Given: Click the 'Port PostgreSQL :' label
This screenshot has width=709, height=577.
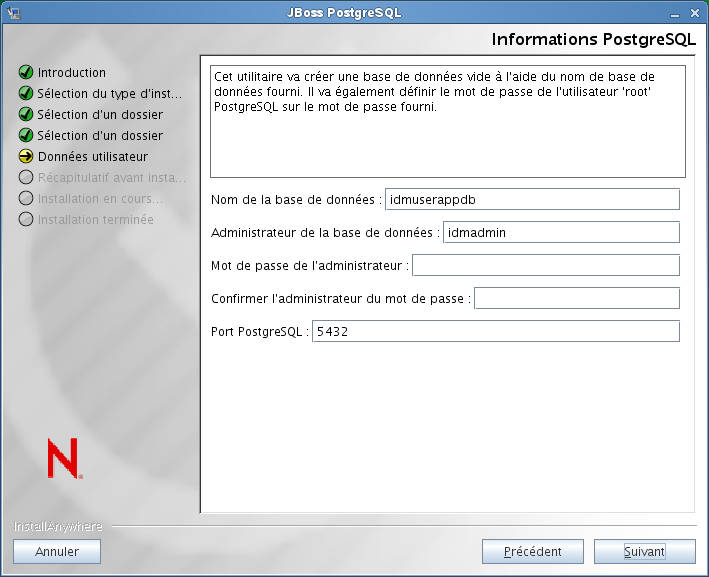Looking at the screenshot, I should 260,332.
